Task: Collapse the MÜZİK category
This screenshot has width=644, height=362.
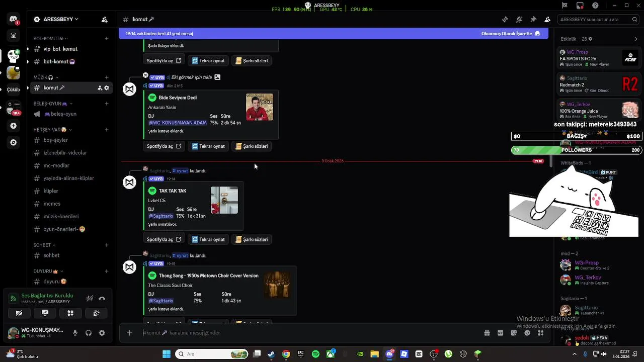Action: [x=46, y=77]
